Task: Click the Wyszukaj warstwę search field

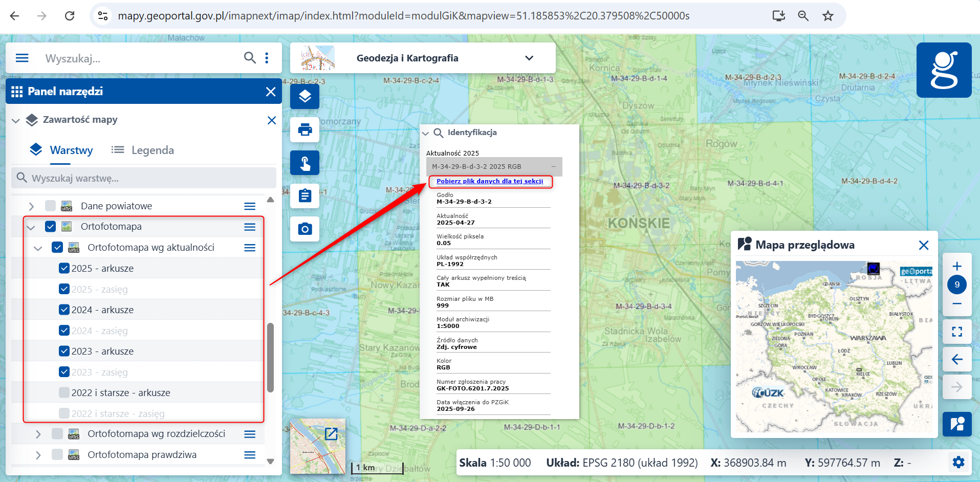Action: pos(143,178)
